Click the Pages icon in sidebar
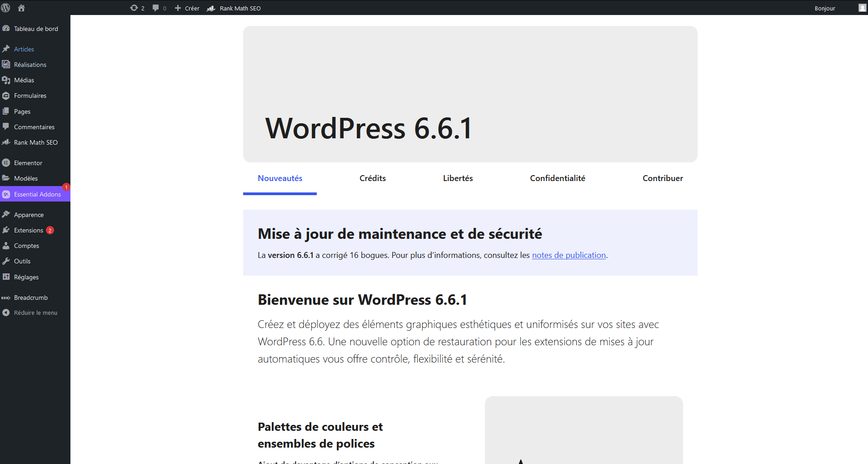Viewport: 868px width, 464px height. click(x=6, y=111)
